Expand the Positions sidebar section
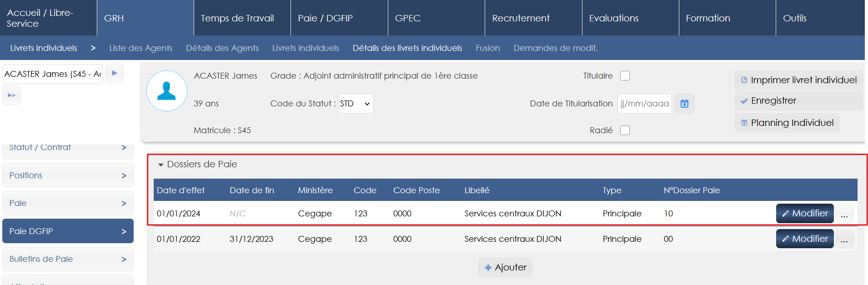Viewport: 868px width, 285px height. point(68,175)
